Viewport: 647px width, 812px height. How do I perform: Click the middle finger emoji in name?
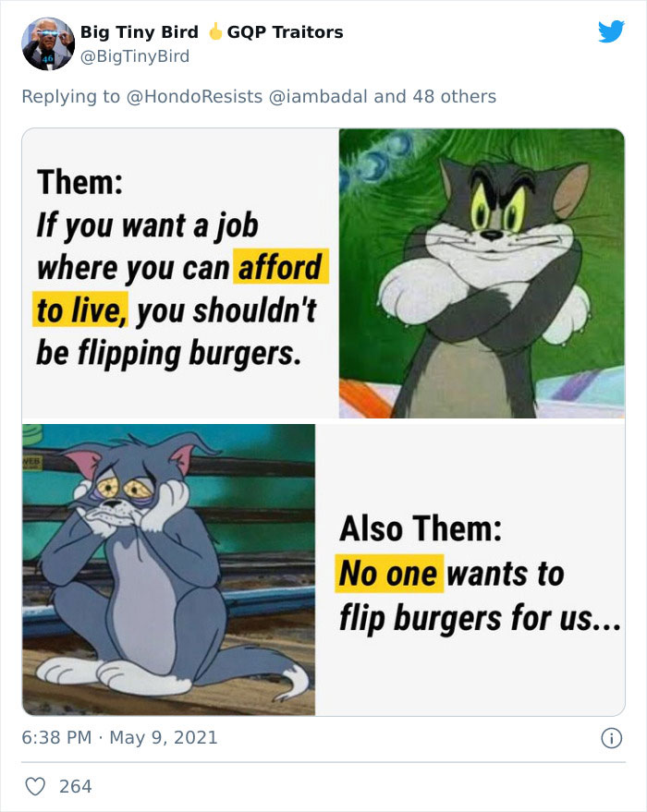click(214, 32)
